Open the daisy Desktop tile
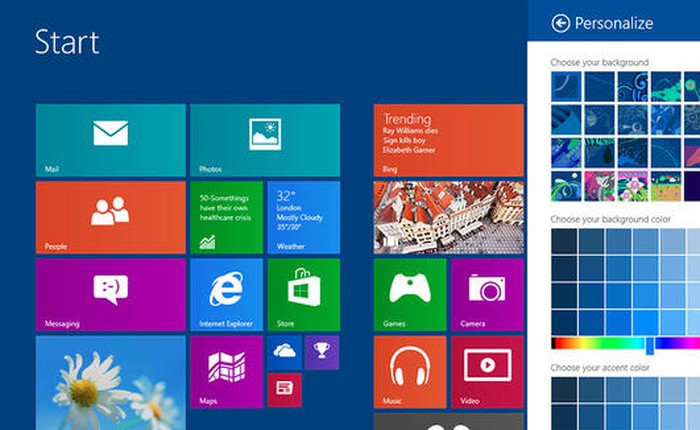 [x=111, y=383]
